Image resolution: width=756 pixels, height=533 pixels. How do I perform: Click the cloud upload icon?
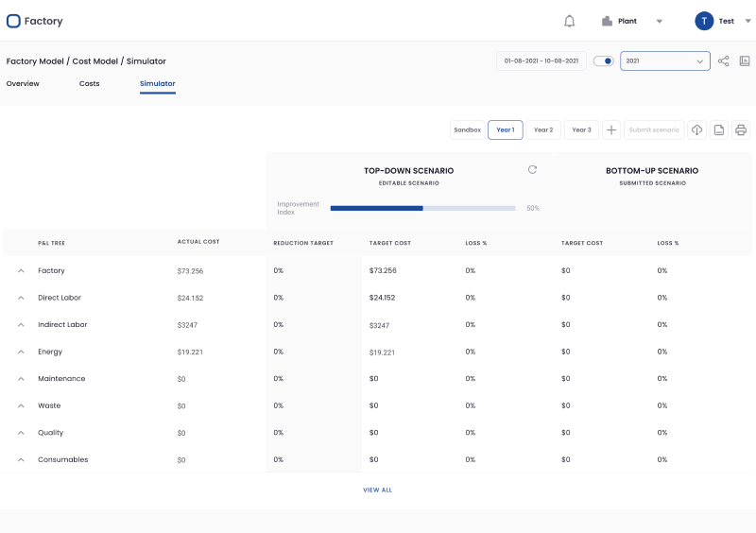tap(696, 129)
